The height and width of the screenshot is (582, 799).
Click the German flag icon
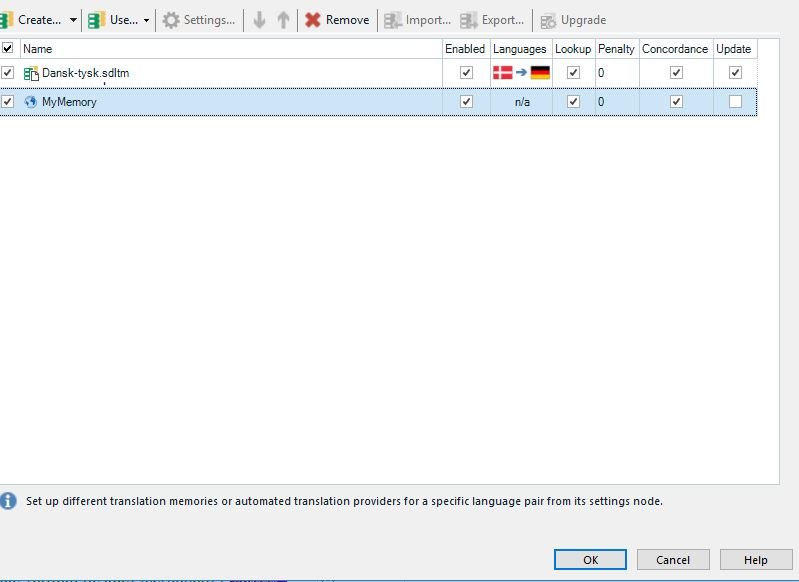pyautogui.click(x=540, y=73)
